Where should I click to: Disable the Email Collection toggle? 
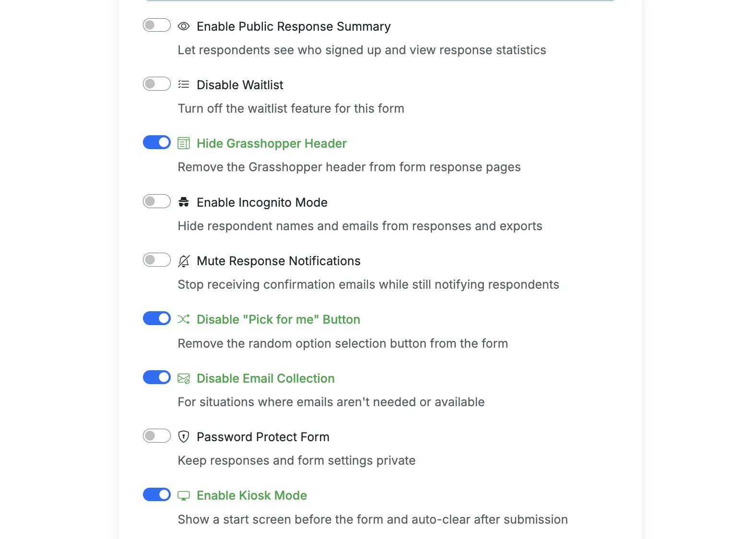(x=156, y=377)
